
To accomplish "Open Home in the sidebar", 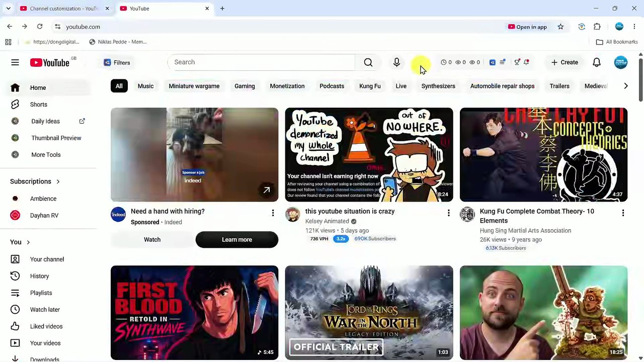I will tap(48, 87).
